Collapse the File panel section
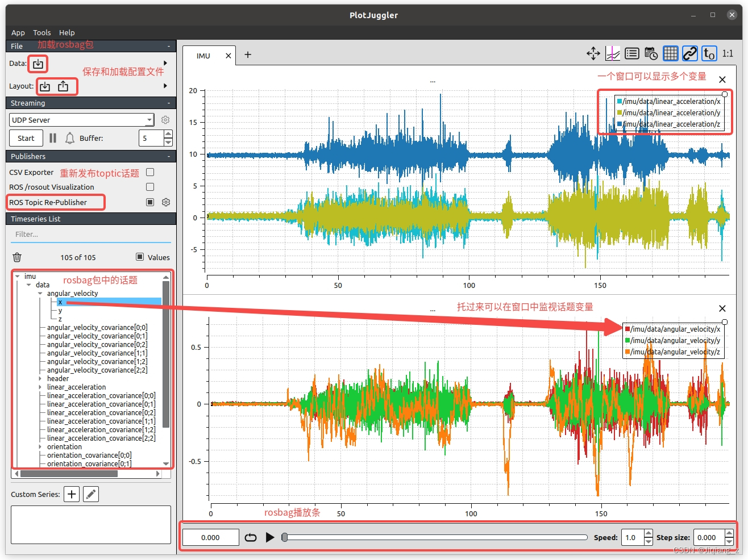The height and width of the screenshot is (560, 748). point(169,47)
